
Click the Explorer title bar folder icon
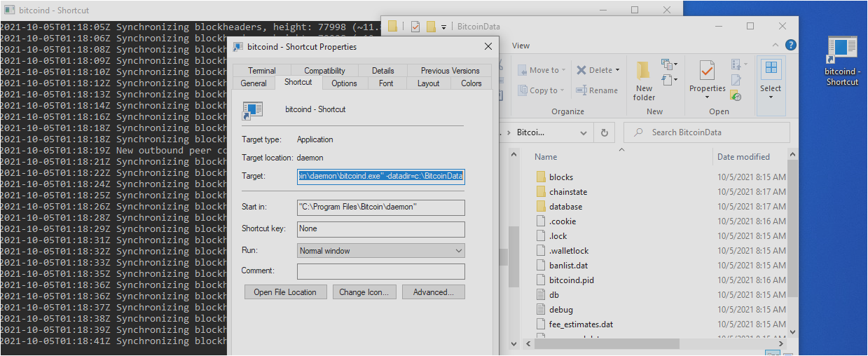click(392, 27)
